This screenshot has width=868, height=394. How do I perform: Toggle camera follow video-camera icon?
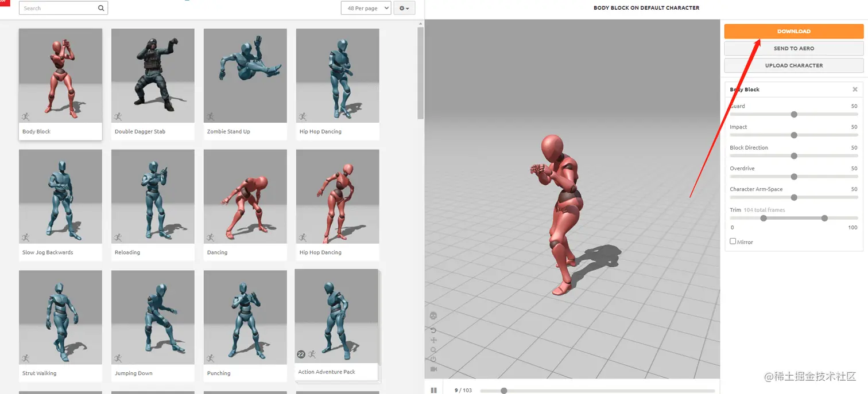[x=433, y=368]
